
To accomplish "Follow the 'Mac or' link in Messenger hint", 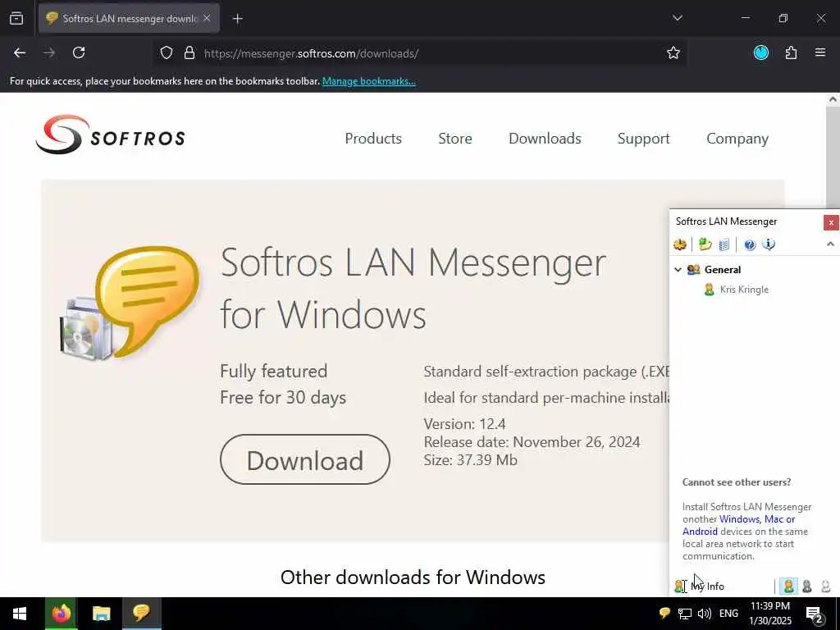I will coord(779,519).
